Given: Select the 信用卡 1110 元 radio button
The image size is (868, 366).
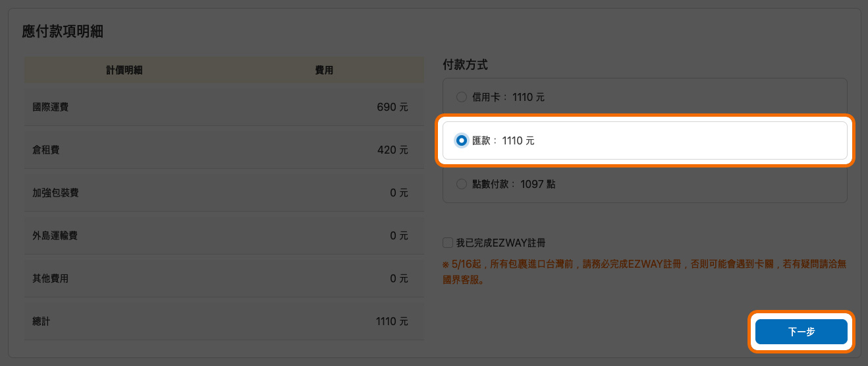Looking at the screenshot, I should [x=462, y=97].
